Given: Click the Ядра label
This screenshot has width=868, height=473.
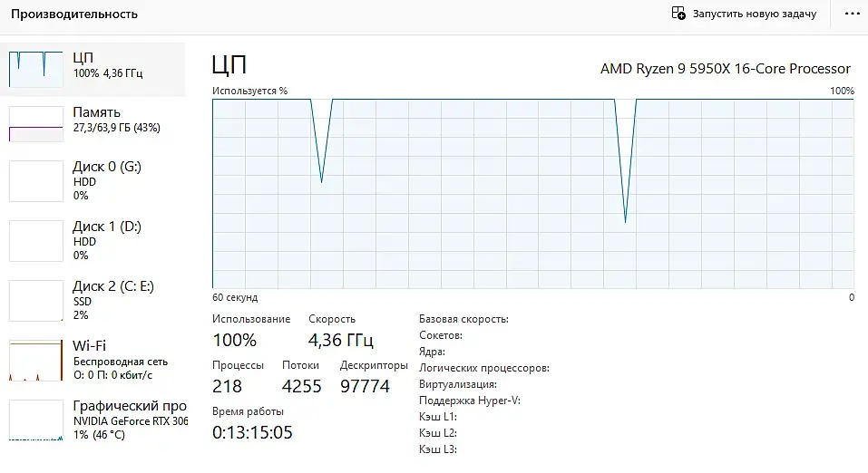Looking at the screenshot, I should pyautogui.click(x=432, y=352).
